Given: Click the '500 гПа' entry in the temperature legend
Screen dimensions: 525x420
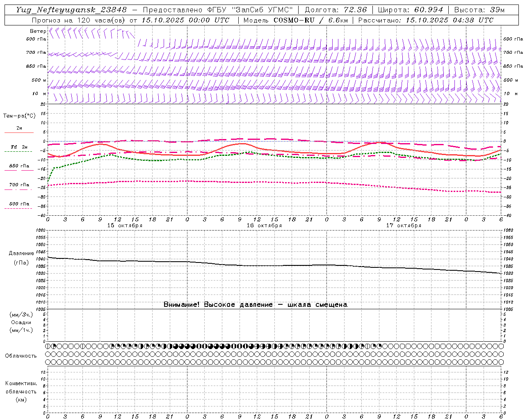Looking at the screenshot, I should coord(19,204).
